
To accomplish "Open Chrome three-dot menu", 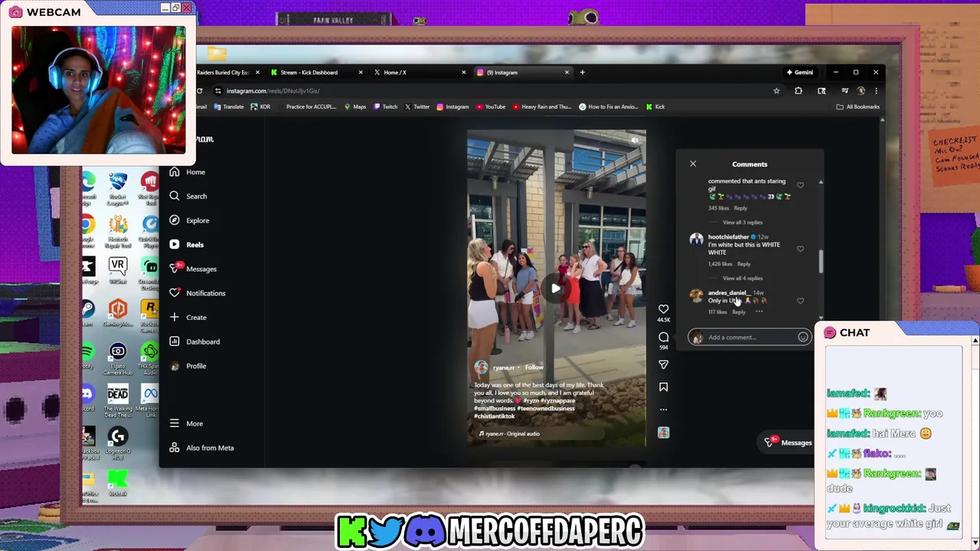I will point(876,91).
